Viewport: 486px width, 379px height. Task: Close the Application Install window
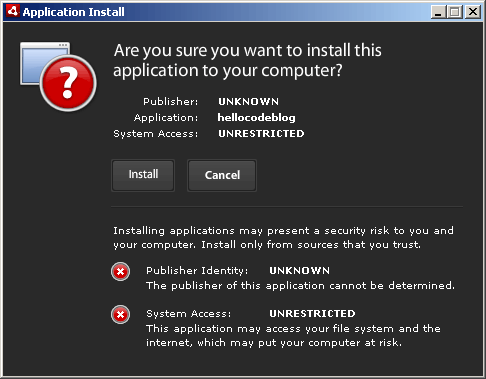[x=473, y=12]
